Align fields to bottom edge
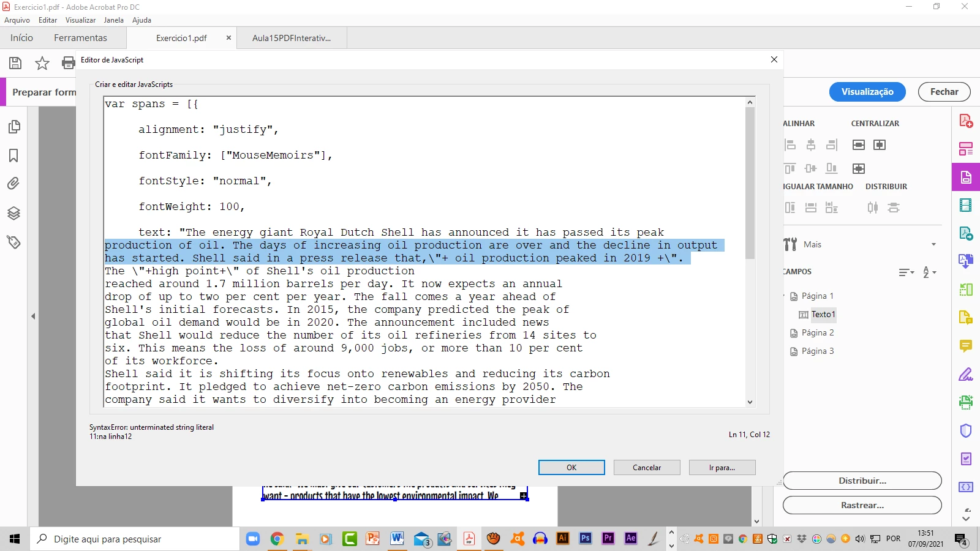The width and height of the screenshot is (980, 551). pos(832,168)
